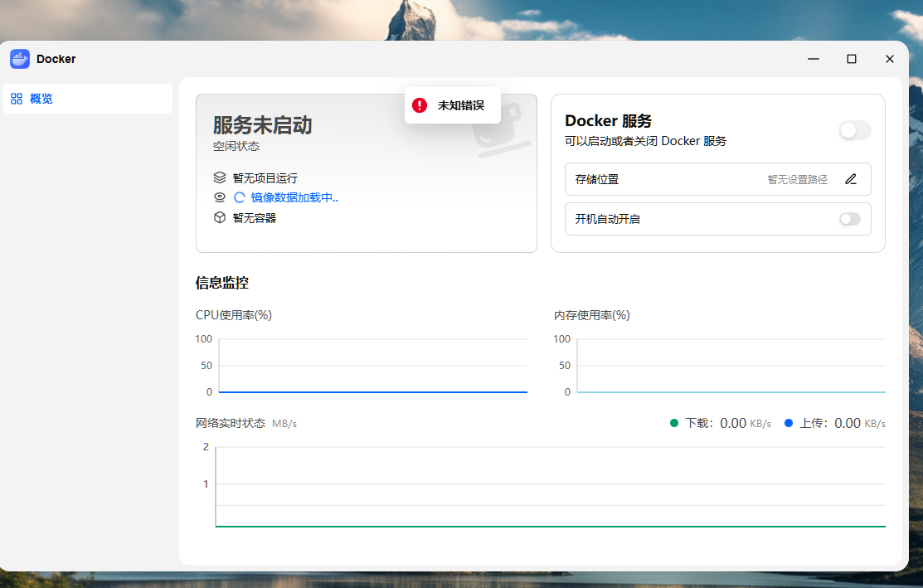Viewport: 923px width, 588px height.
Task: Open the 镜像数据加载中.. link
Action: (294, 197)
